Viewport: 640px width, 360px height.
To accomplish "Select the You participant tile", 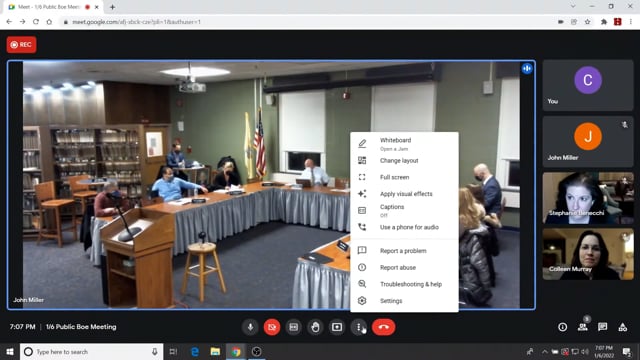I will click(588, 86).
